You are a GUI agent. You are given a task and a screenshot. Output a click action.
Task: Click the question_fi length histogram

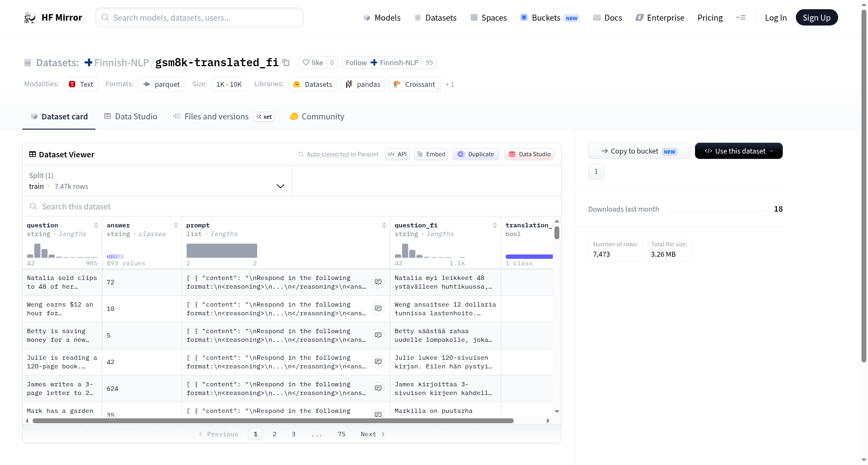[430, 250]
